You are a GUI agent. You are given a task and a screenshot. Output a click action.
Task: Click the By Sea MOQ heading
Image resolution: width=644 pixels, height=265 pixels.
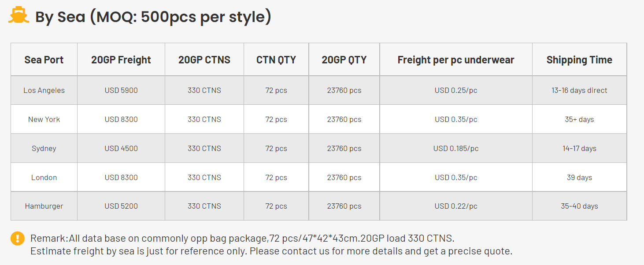pos(153,17)
